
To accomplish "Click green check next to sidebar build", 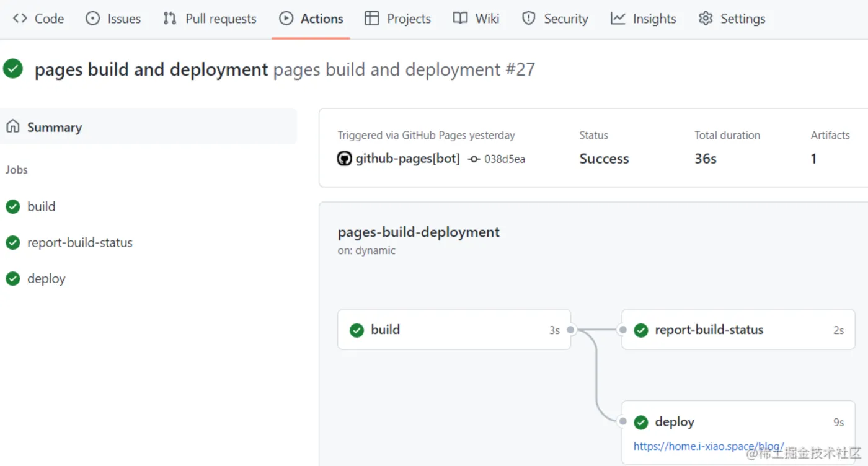I will (x=13, y=206).
